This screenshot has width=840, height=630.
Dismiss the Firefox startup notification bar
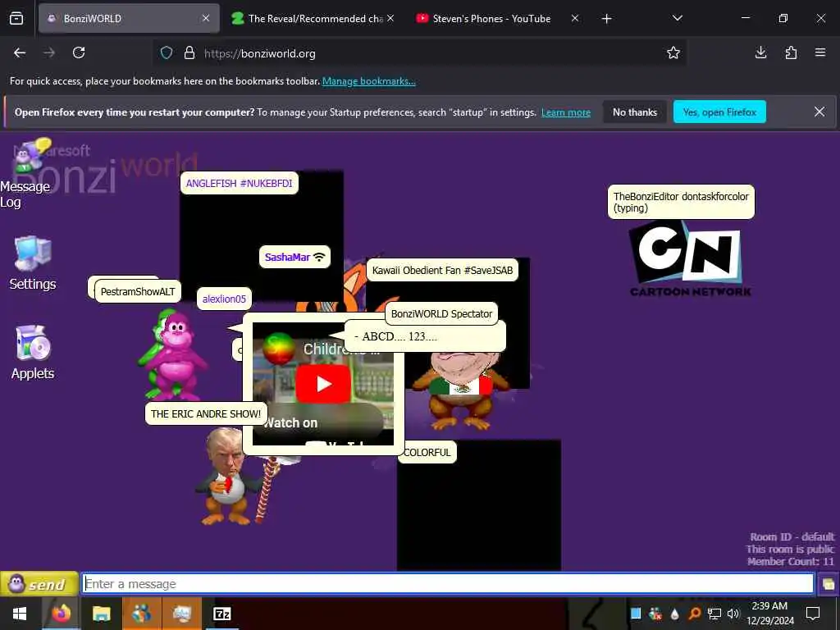[819, 112]
